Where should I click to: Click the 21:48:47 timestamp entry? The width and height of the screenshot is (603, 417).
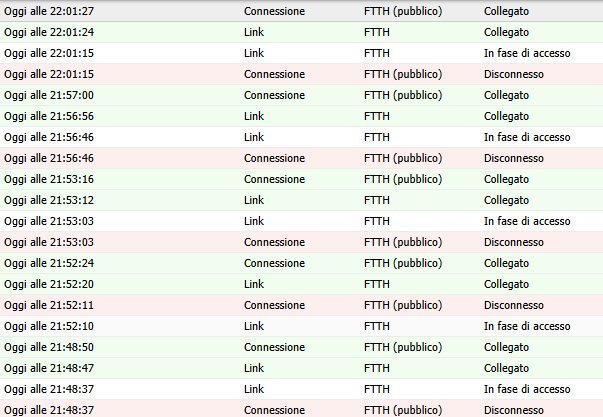tap(49, 367)
